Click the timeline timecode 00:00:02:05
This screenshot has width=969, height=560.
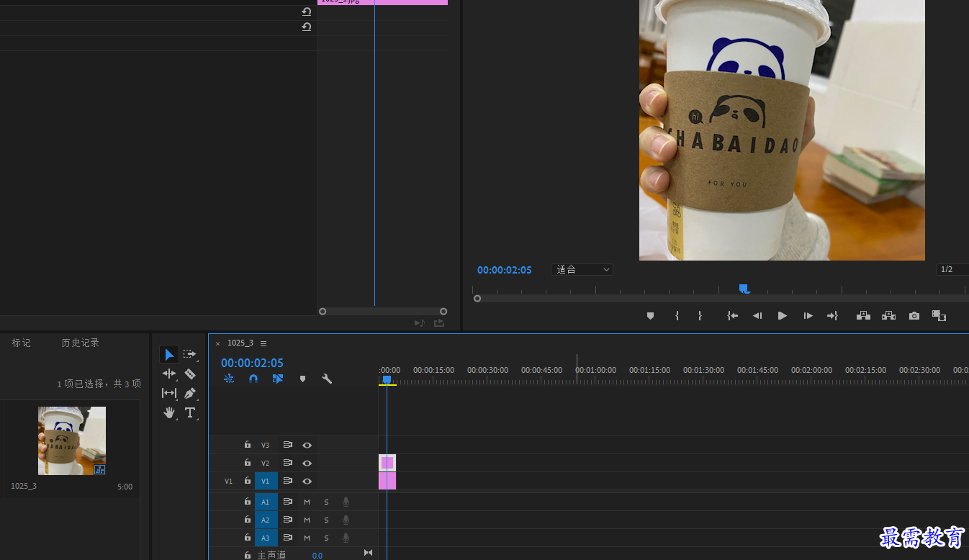pos(252,363)
